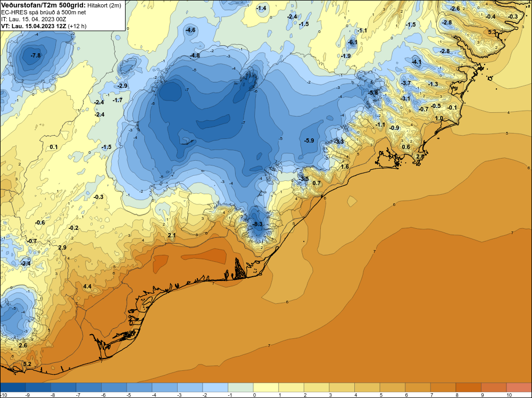Image resolution: width=532 pixels, height=398 pixels.
Task: Click the -0.5 temperature value
Action: tap(436, 106)
